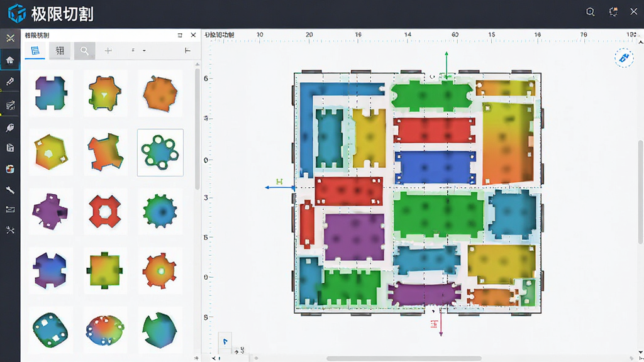
Task: Click the green handle arrow above layout
Action: 447,65
